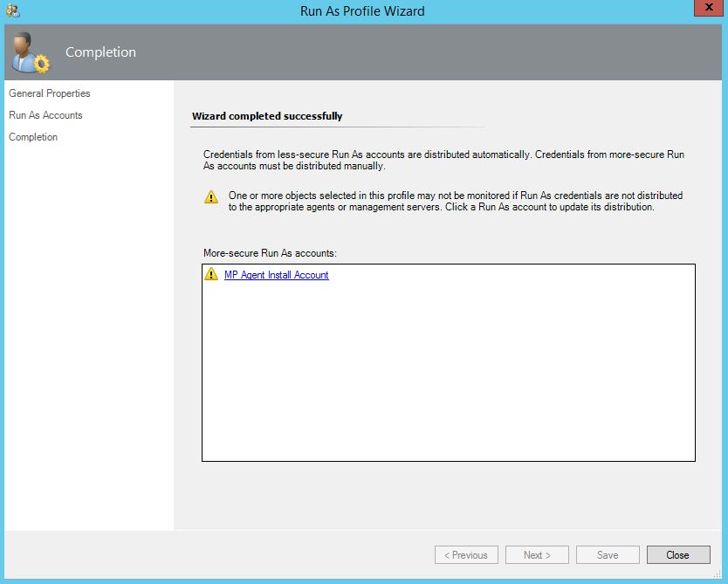Image resolution: width=728 pixels, height=584 pixels.
Task: Click the empty area of the accounts list box
Action: point(448,375)
